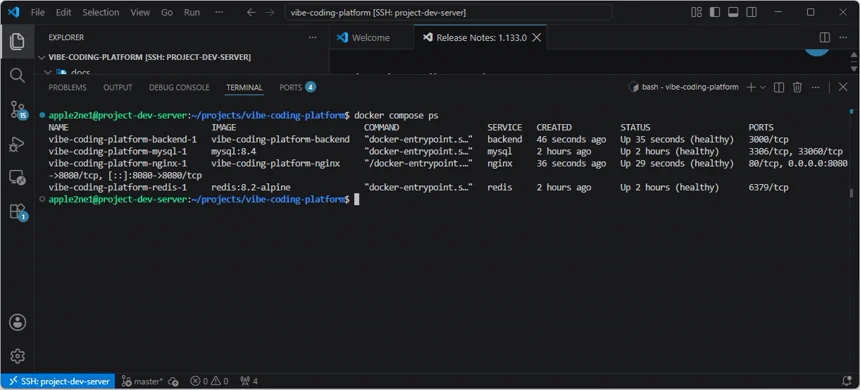Viewport: 860px width, 390px height.
Task: Click the master* branch in status bar
Action: click(x=143, y=381)
